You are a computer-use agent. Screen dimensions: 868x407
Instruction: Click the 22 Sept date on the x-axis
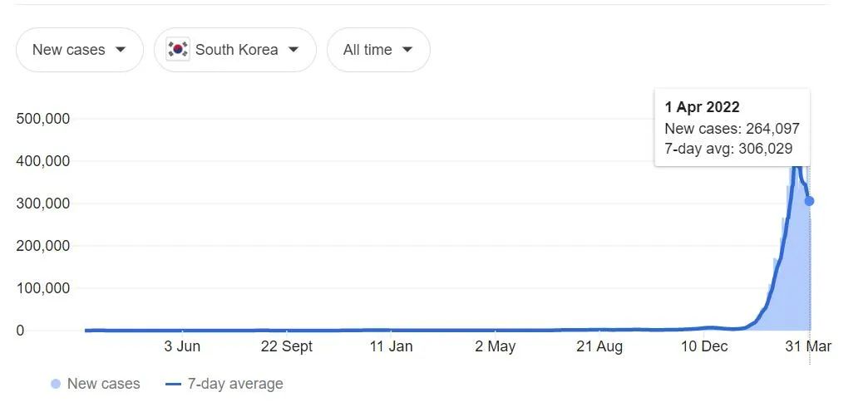coord(286,346)
